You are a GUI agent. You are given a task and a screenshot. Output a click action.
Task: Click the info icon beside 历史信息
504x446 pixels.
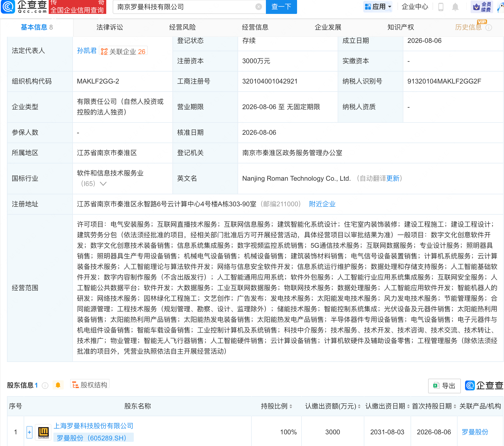point(489,28)
